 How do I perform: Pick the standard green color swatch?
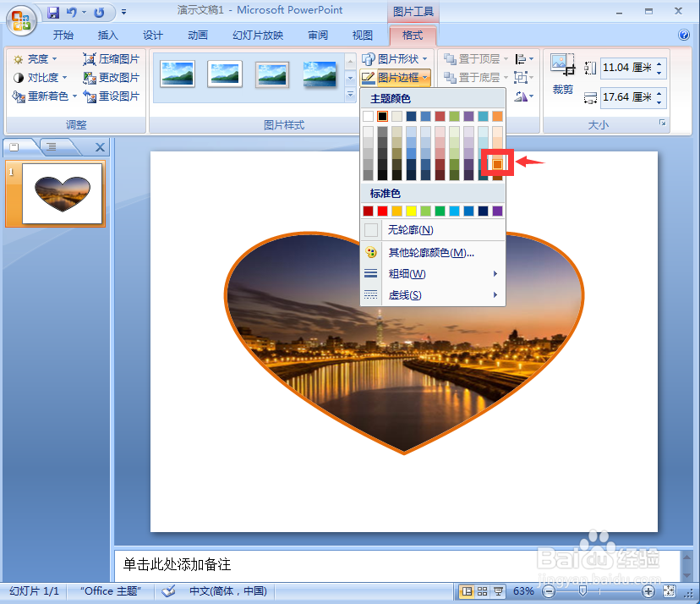pyautogui.click(x=440, y=211)
